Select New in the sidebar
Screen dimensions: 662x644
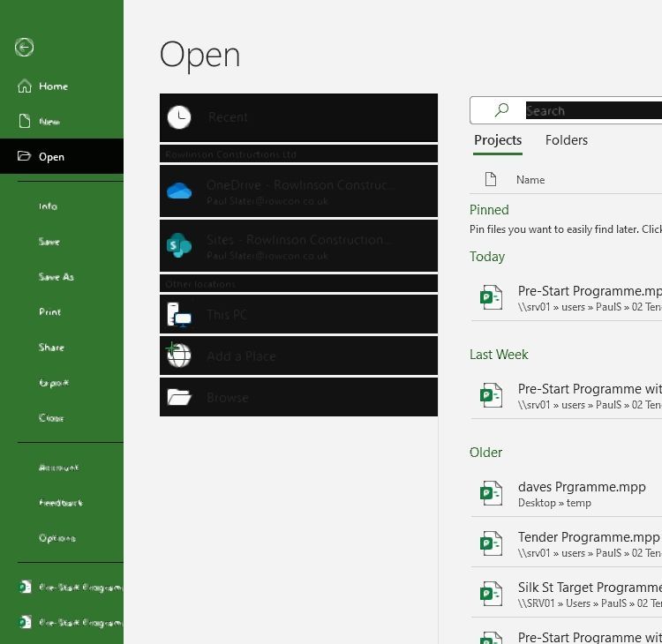62,122
